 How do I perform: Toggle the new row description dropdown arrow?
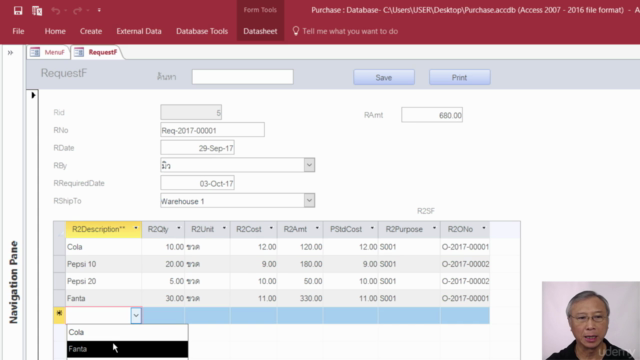pos(136,316)
